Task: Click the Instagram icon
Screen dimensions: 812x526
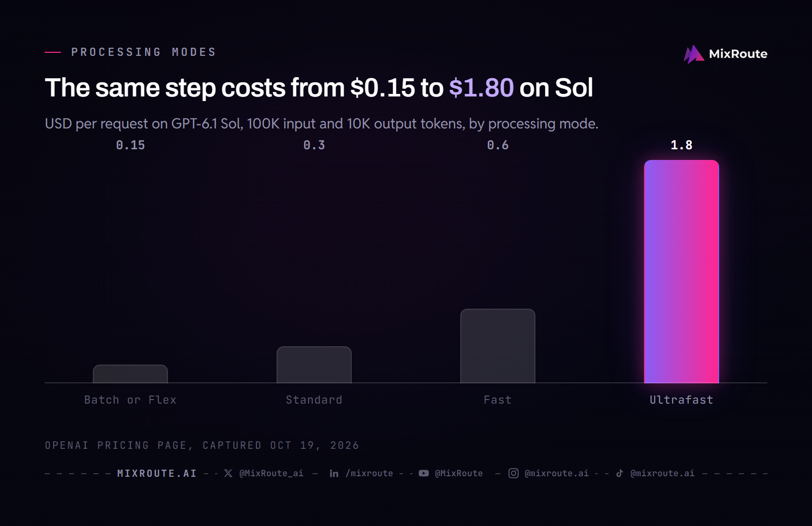Action: (514, 473)
